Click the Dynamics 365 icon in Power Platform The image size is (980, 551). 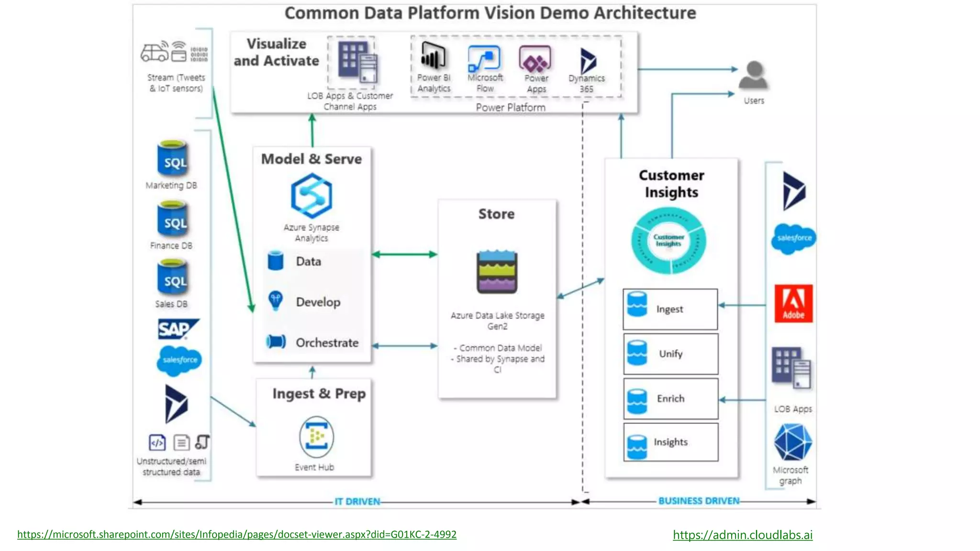pos(587,61)
